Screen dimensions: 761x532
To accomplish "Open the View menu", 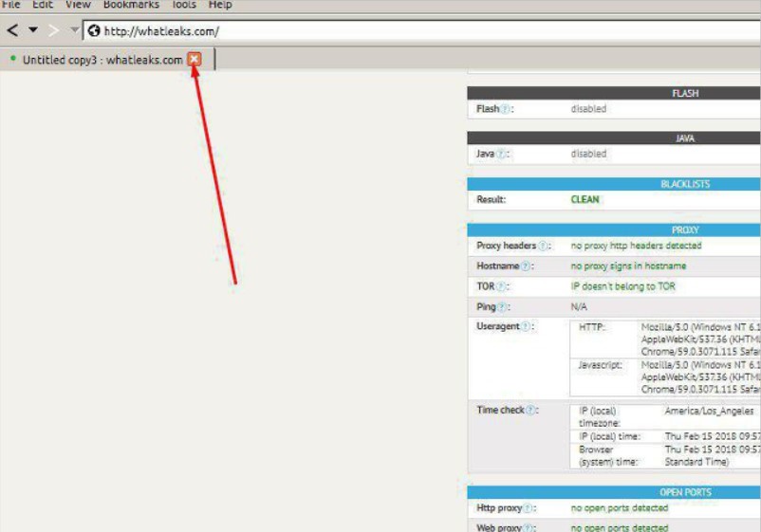I will (x=78, y=5).
